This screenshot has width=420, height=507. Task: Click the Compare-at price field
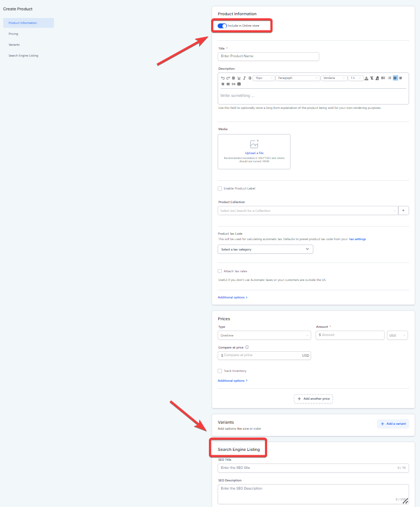pyautogui.click(x=264, y=356)
